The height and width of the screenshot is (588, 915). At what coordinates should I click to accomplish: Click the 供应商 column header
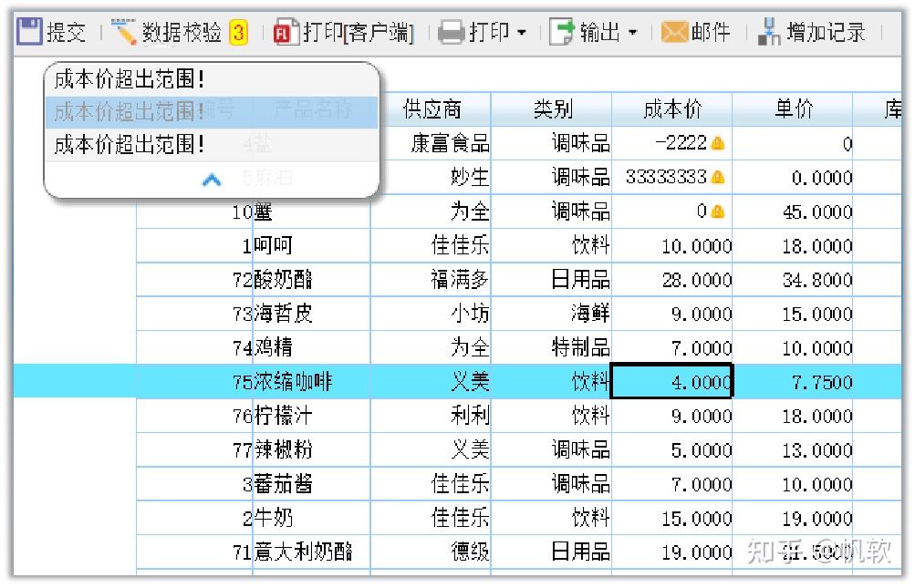(432, 109)
